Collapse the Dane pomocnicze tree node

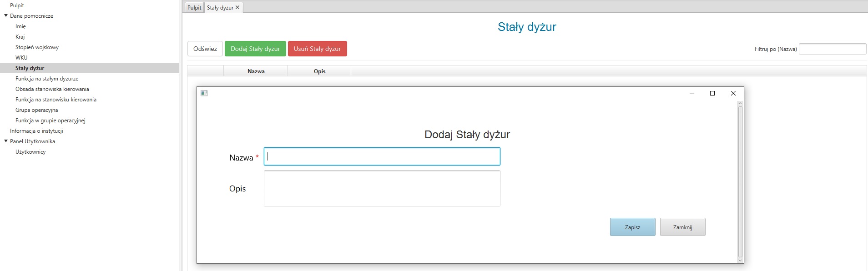pos(6,15)
